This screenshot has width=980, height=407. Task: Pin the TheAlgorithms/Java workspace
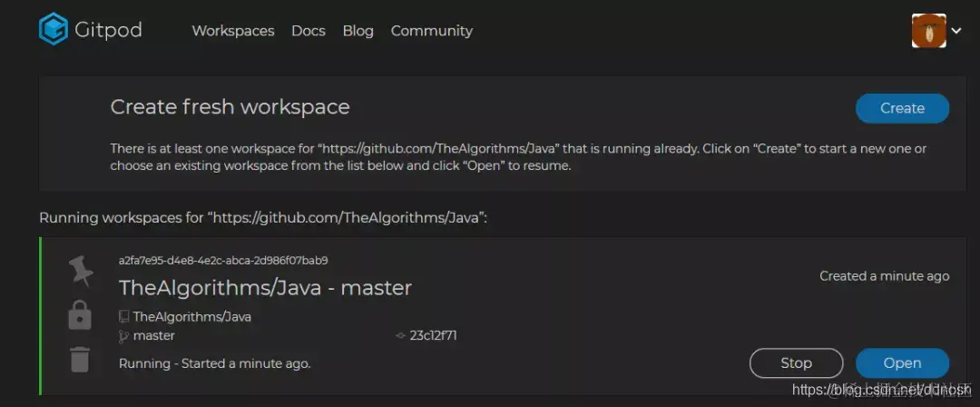81,272
